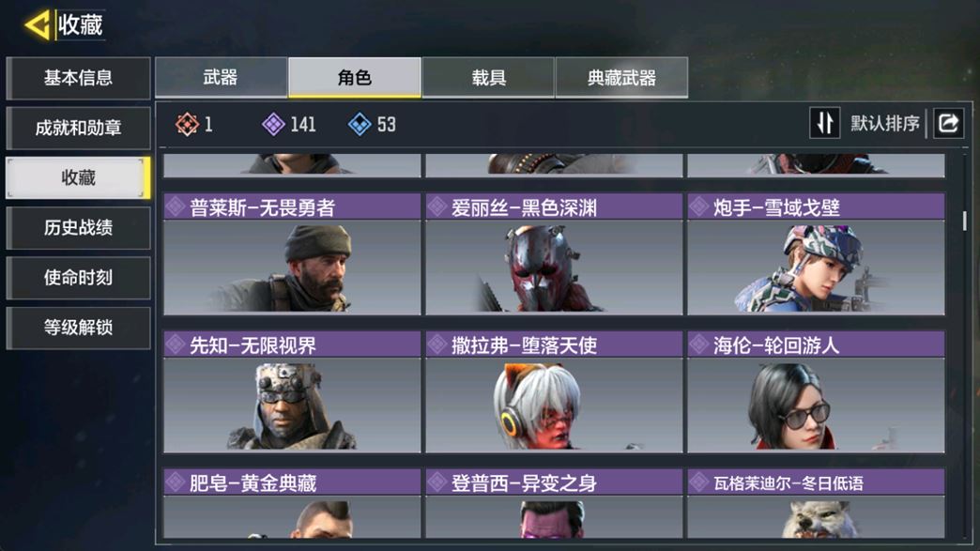Select the purple epic rarity filter icon
The width and height of the screenshot is (980, 551).
(x=273, y=124)
